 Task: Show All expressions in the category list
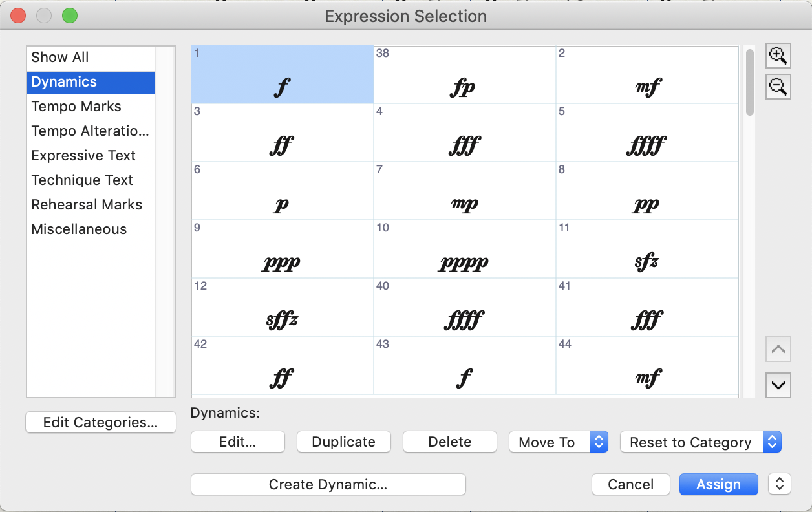coord(60,58)
